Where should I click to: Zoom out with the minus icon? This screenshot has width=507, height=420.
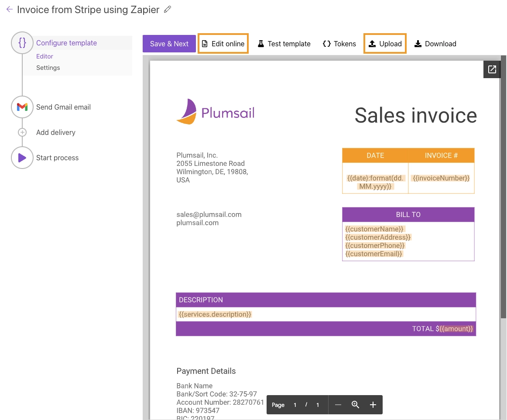338,405
